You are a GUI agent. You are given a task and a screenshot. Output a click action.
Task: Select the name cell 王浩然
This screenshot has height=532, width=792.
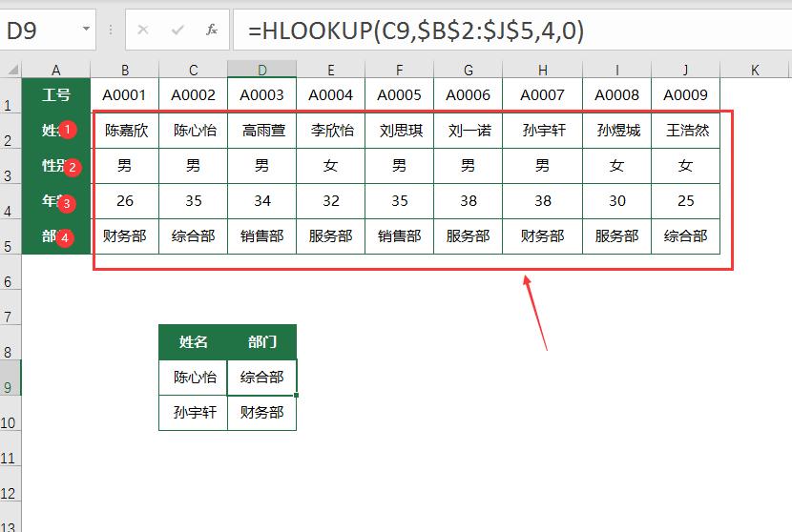686,131
